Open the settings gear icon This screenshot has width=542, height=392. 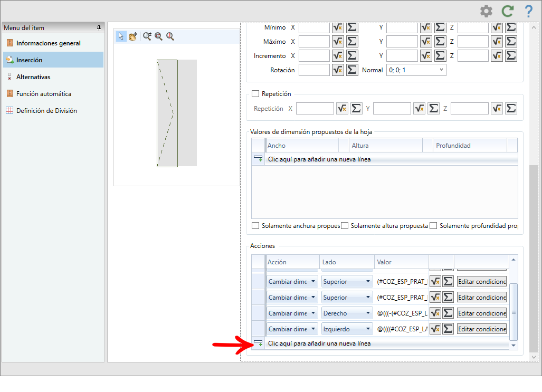click(x=486, y=11)
